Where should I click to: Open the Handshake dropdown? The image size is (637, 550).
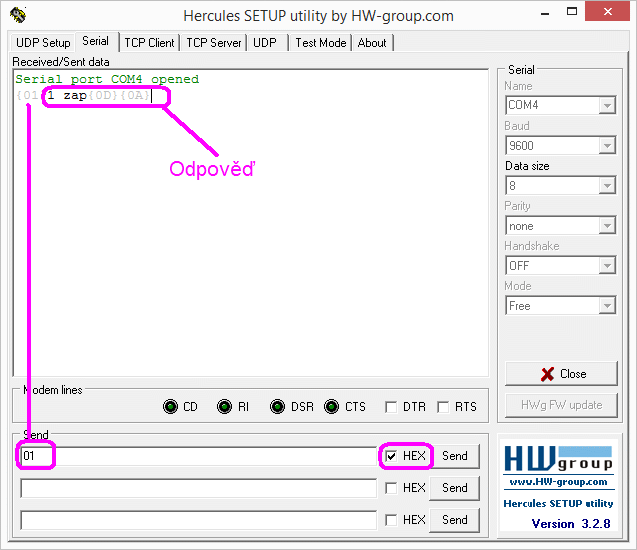(561, 266)
